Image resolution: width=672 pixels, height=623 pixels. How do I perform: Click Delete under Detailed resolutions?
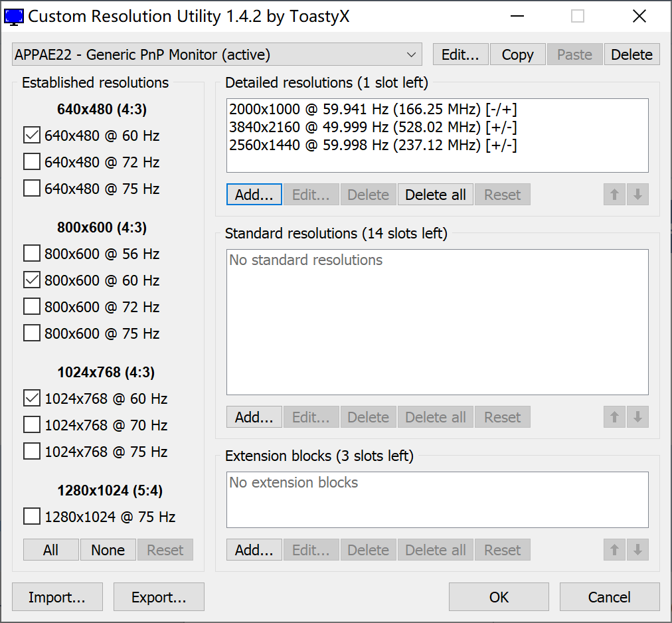pyautogui.click(x=368, y=195)
